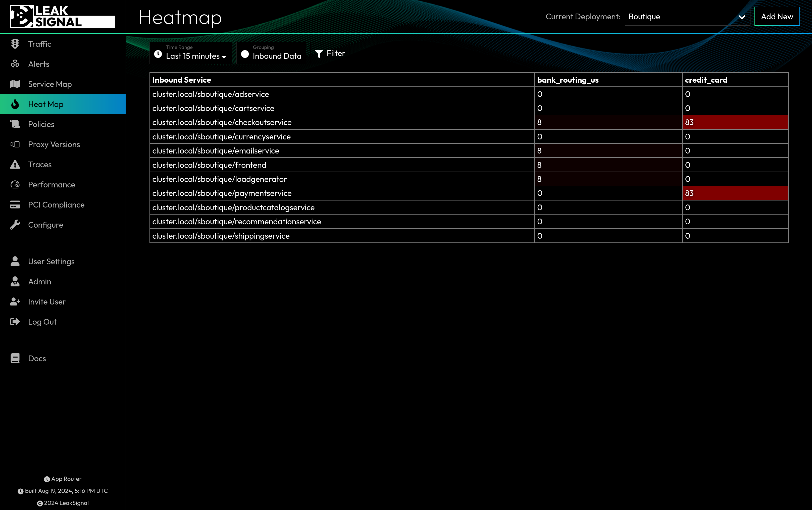Click the Filter button label

335,53
